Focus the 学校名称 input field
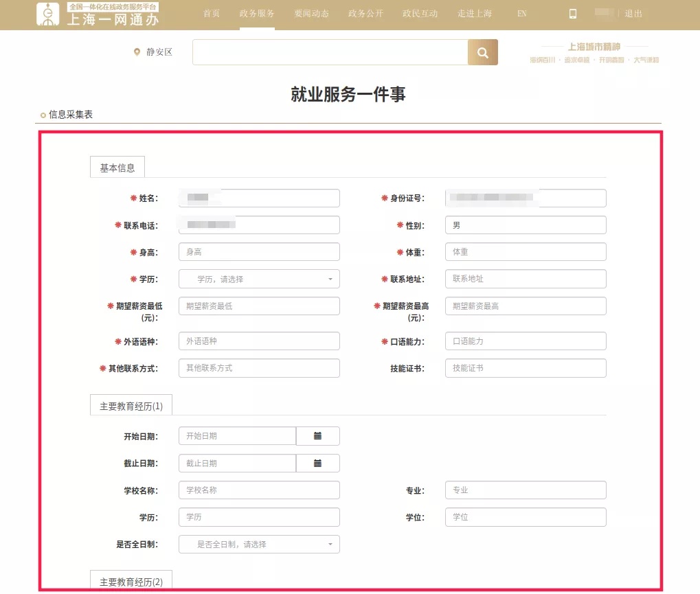The image size is (700, 594). [x=259, y=490]
